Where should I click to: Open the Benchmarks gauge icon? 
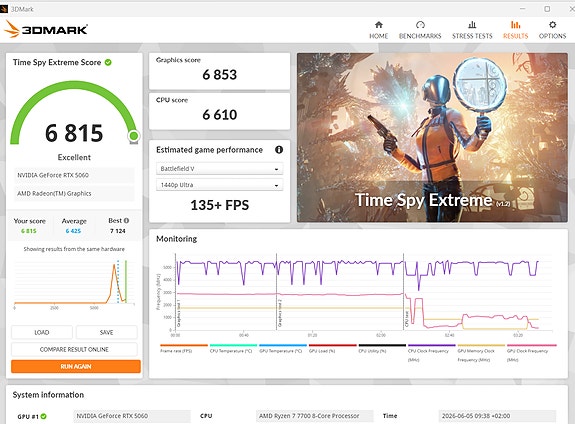pyautogui.click(x=420, y=25)
